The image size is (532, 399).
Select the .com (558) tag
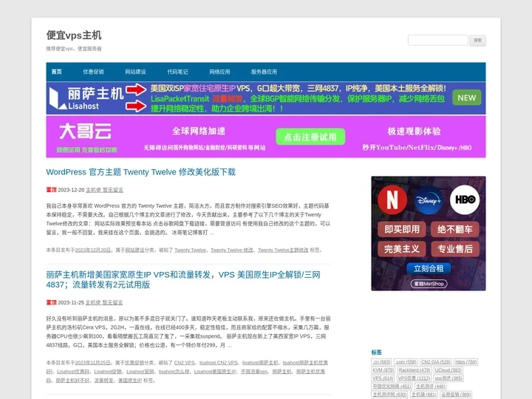[x=406, y=362]
